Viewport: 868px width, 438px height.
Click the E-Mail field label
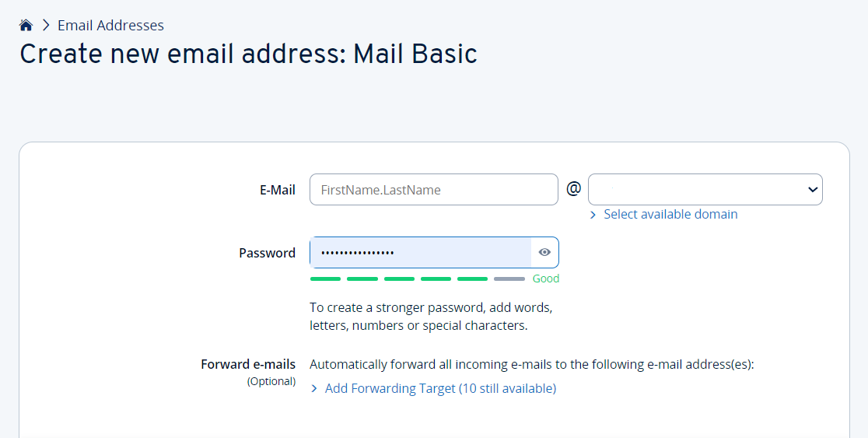[x=277, y=190]
